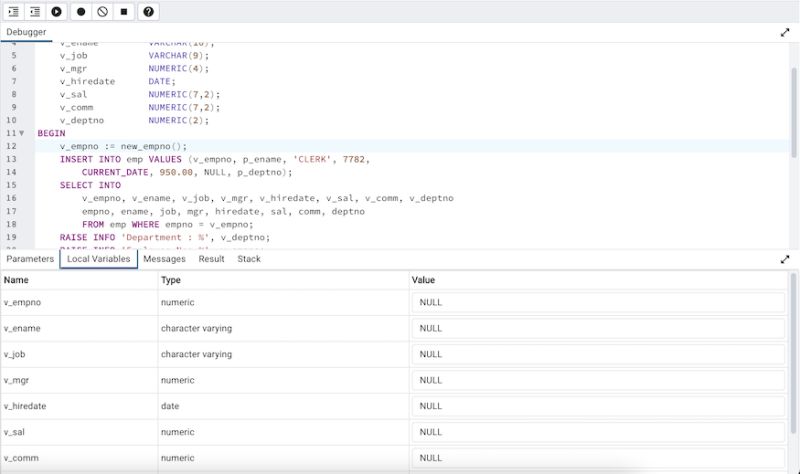The image size is (800, 474).
Task: Click the Step into toolbar icon
Action: [x=14, y=11]
